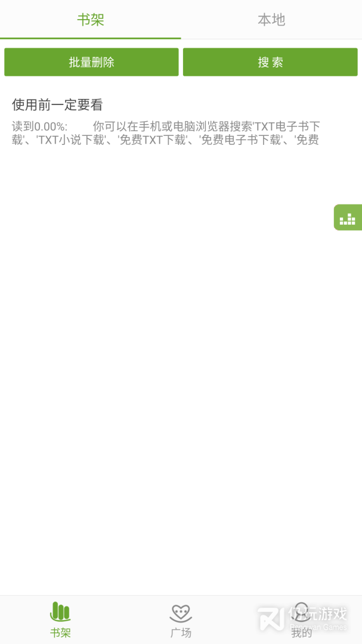Click the Pengwan Games watermark text
Image resolution: width=362 pixels, height=644 pixels.
319,627
